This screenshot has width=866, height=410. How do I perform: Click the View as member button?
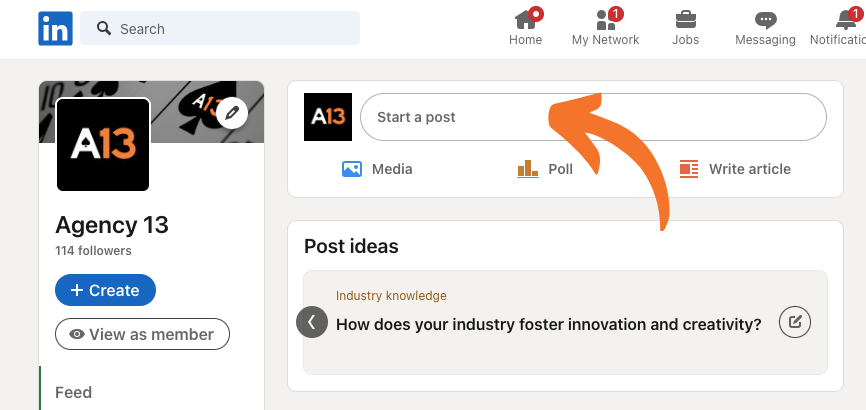pyautogui.click(x=142, y=334)
